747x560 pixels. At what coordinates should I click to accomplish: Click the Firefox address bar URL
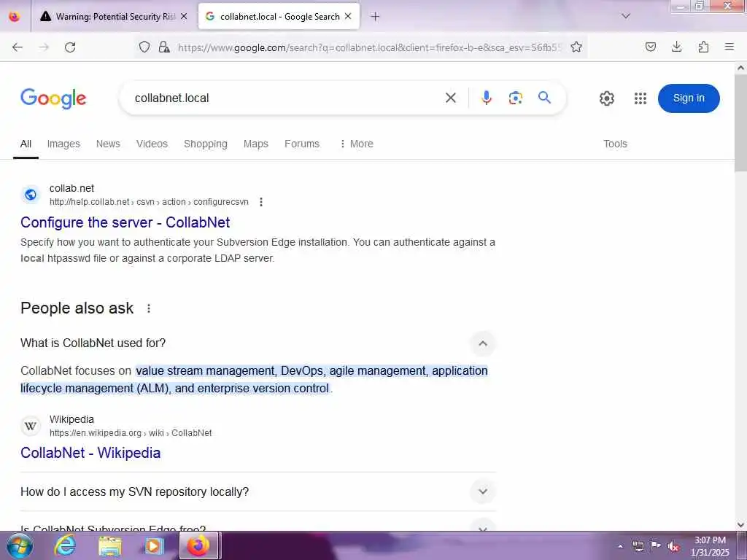pyautogui.click(x=369, y=47)
